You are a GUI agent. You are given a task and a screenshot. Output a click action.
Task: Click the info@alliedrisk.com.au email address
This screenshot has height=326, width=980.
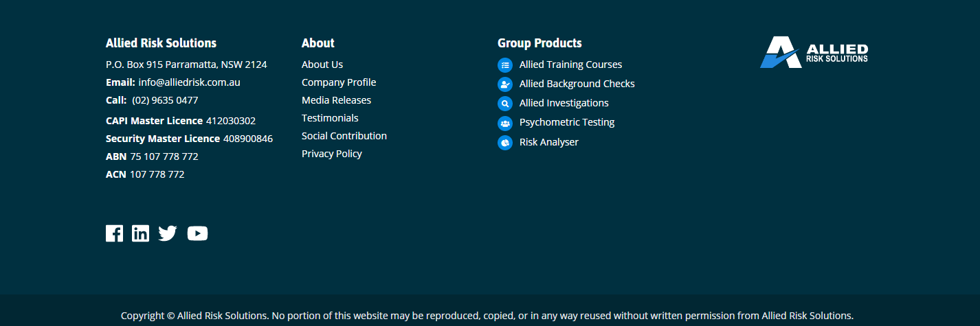189,82
